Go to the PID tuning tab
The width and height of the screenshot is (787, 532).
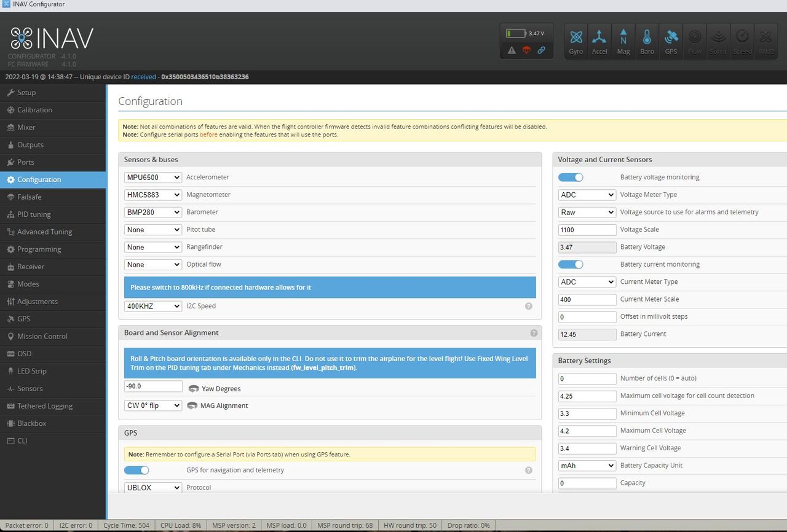tap(53, 214)
